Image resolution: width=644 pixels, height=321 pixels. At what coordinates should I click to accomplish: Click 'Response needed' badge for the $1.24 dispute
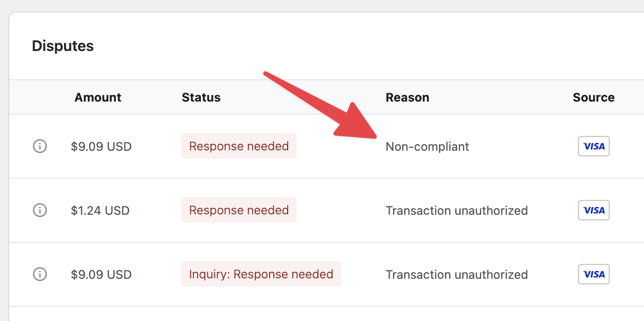(x=239, y=210)
